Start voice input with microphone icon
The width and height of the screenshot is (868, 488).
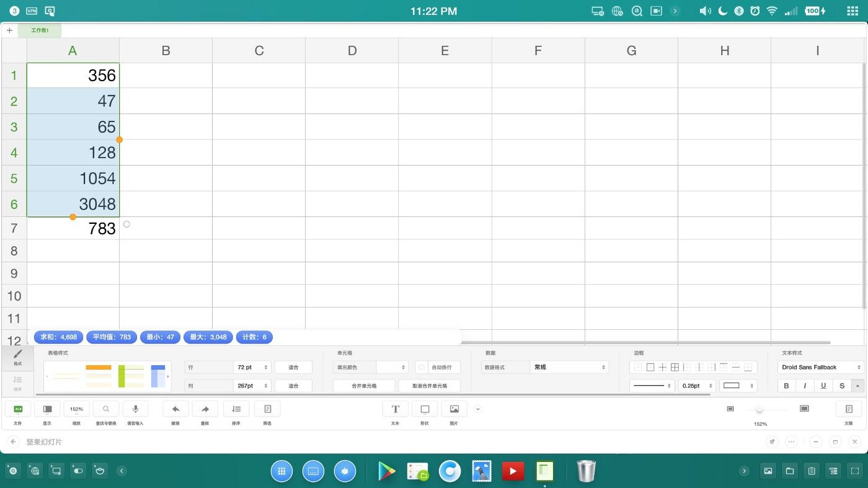pos(135,409)
